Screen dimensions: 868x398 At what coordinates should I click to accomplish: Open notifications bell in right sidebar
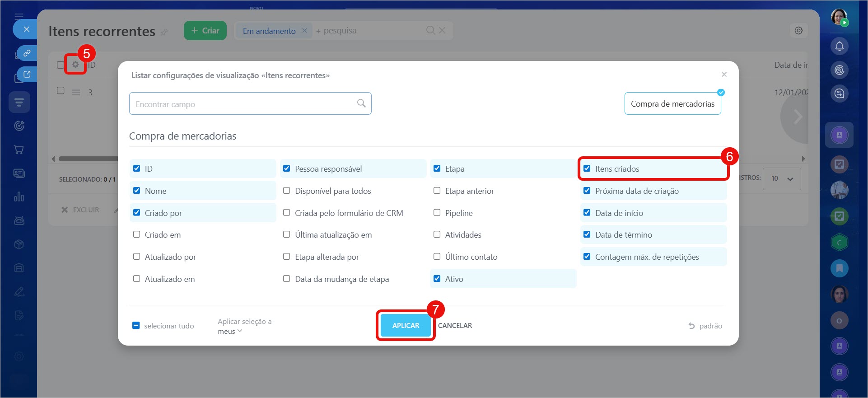coord(839,46)
